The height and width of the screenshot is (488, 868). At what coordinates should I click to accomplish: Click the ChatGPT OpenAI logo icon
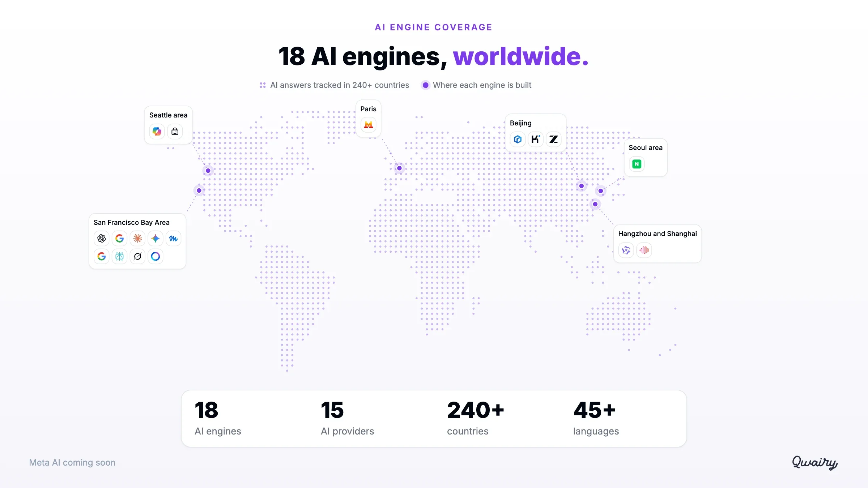pyautogui.click(x=102, y=239)
